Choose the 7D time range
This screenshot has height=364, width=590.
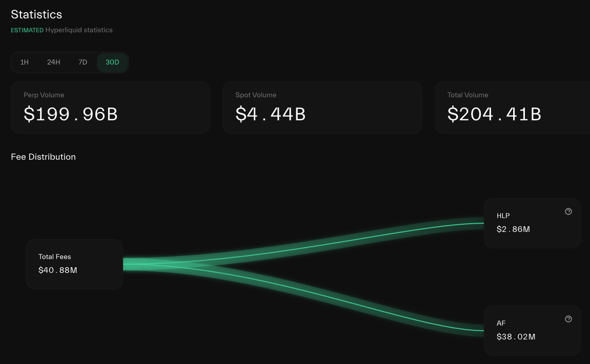click(83, 62)
